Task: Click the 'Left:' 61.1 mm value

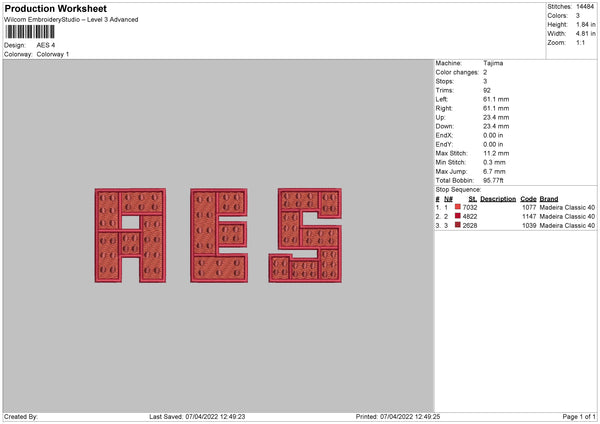Action: 496,99
